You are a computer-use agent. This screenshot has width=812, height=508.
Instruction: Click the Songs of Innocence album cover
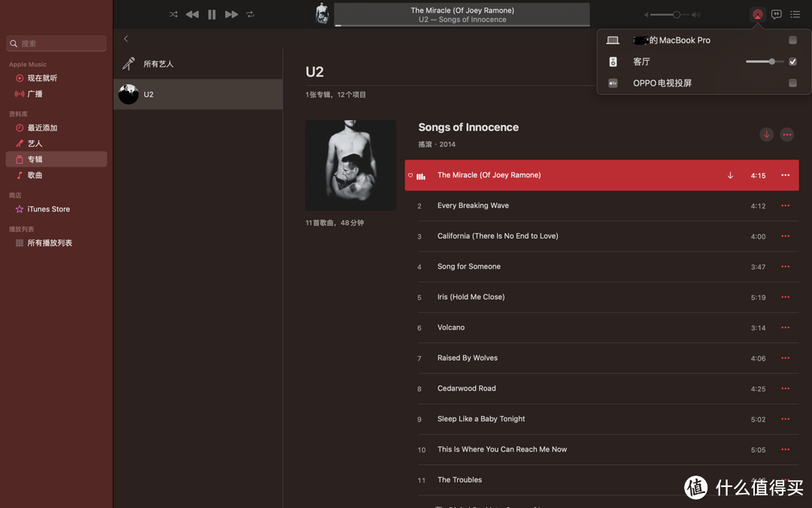click(350, 166)
